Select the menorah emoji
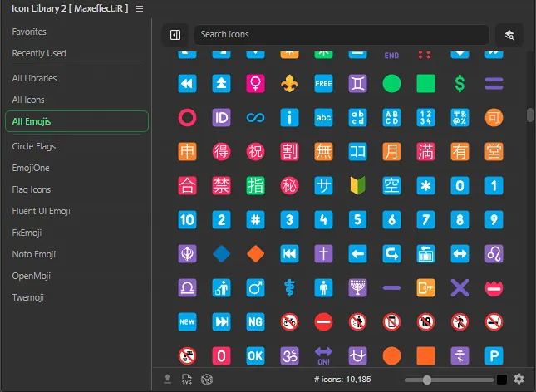536x392 pixels. (357, 287)
